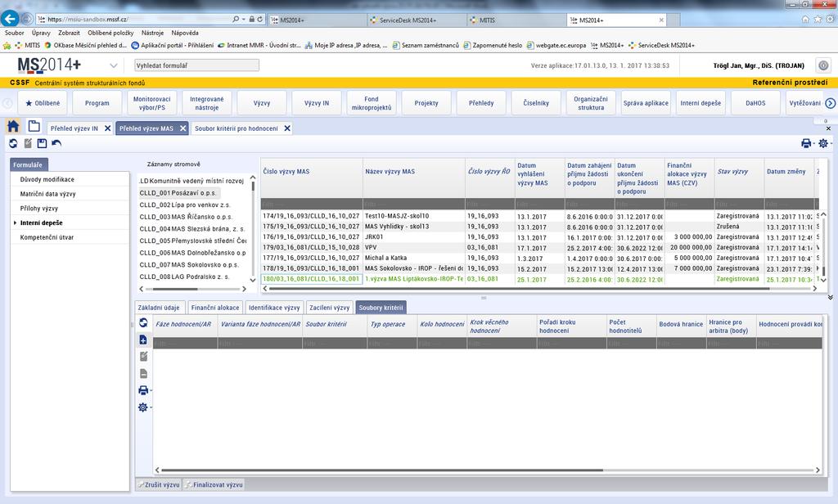Open the Číselníky menu
The width and height of the screenshot is (838, 504).
point(536,103)
